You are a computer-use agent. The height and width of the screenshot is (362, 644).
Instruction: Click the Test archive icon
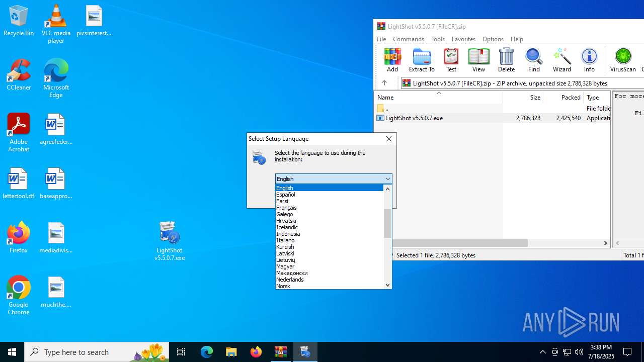(451, 60)
